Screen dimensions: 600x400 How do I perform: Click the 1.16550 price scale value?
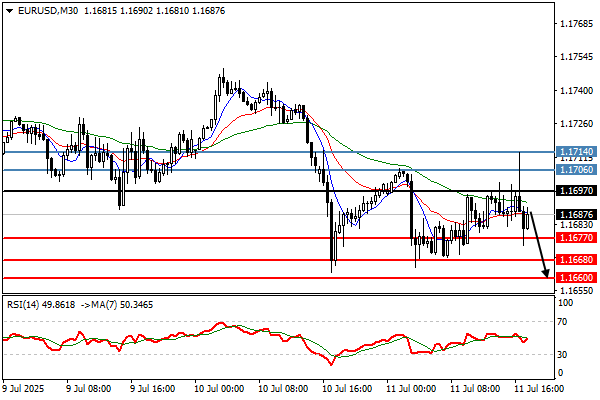tap(576, 291)
